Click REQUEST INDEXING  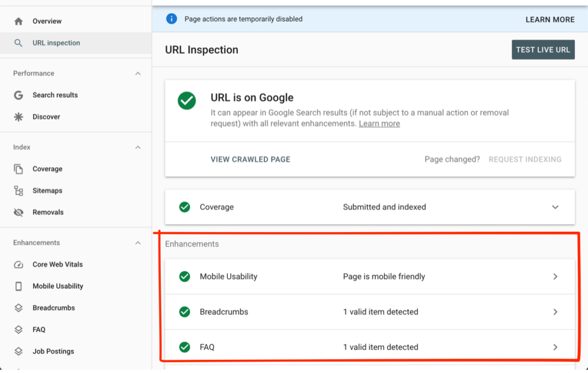525,159
